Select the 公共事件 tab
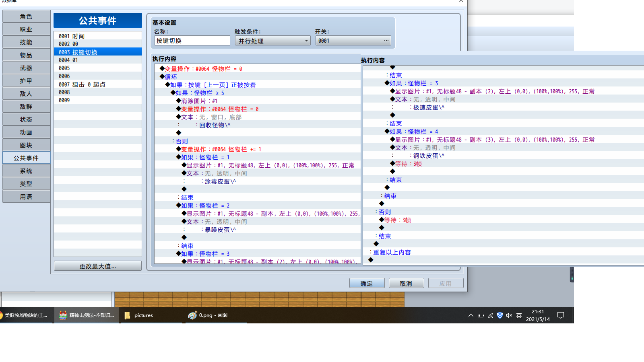The width and height of the screenshot is (644, 362). (x=26, y=158)
